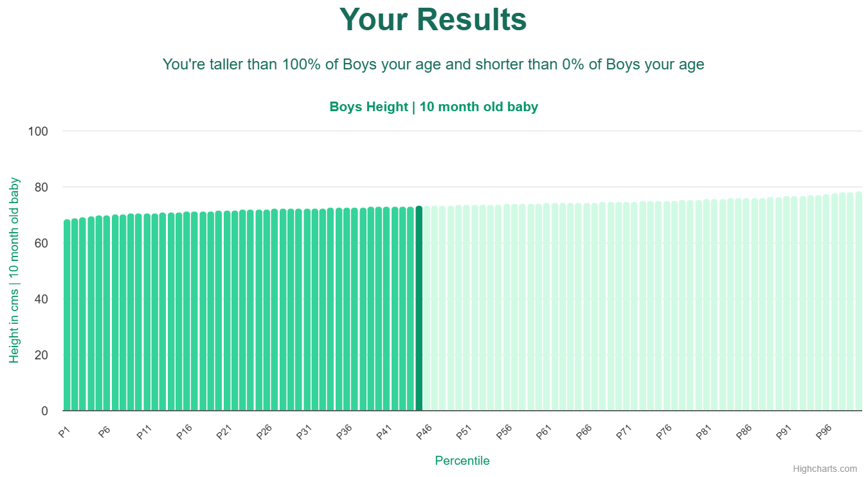Image resolution: width=868 pixels, height=477 pixels.
Task: Click the first bar at P1
Action: (x=67, y=315)
